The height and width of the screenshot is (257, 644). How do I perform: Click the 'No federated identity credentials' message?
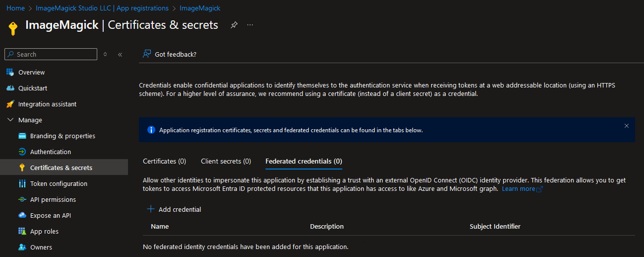coord(246,247)
